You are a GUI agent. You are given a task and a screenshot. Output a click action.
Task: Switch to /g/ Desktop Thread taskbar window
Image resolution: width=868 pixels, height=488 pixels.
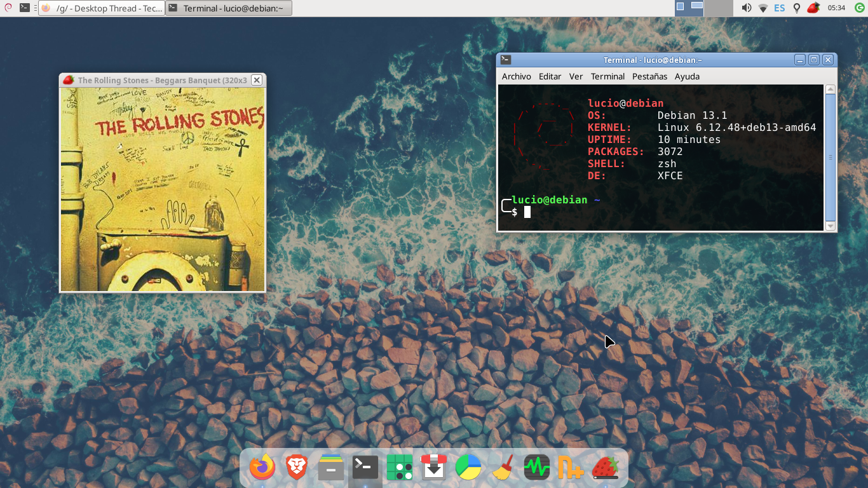[x=102, y=8]
